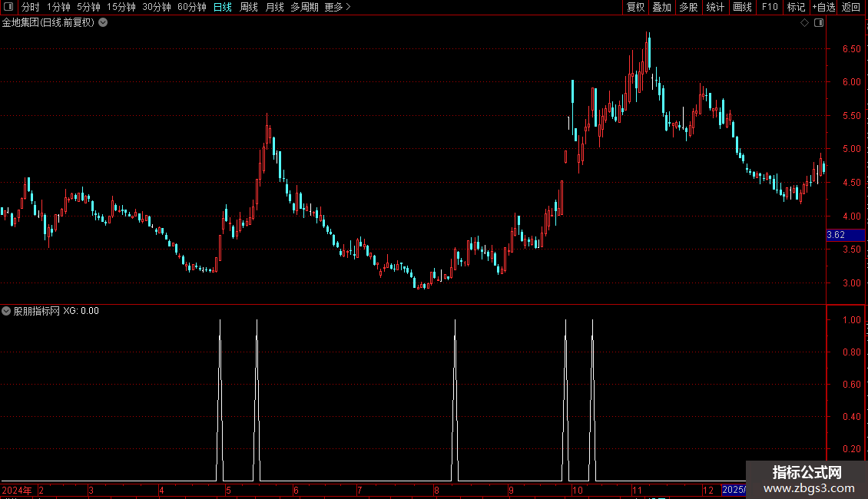Open dropdown next to 金地集团 title
The image size is (868, 499).
click(103, 23)
